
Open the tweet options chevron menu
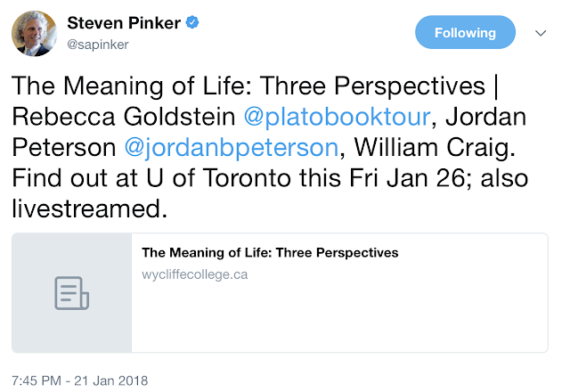pos(539,33)
